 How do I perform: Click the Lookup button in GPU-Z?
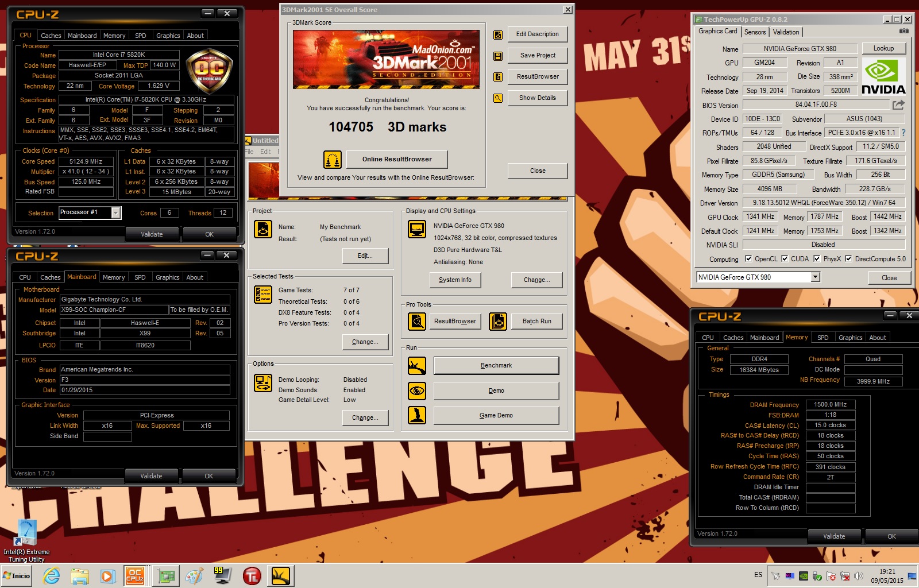click(x=883, y=49)
